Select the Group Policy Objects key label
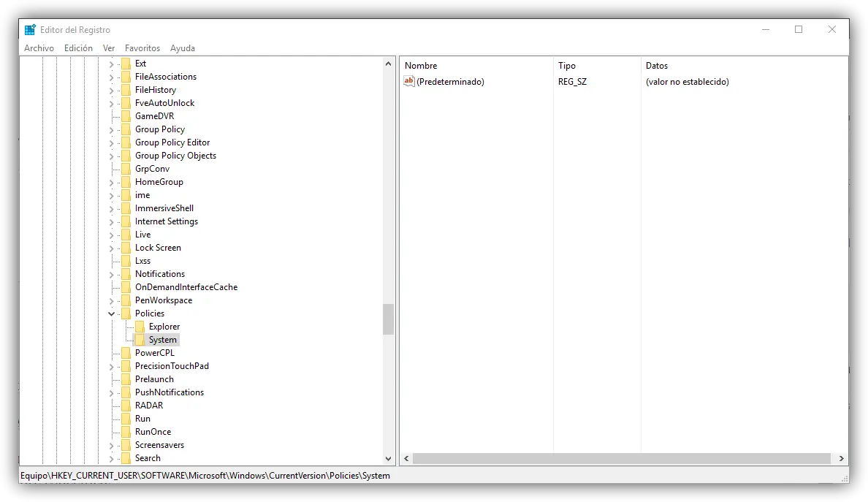Image resolution: width=868 pixels, height=502 pixels. 175,156
